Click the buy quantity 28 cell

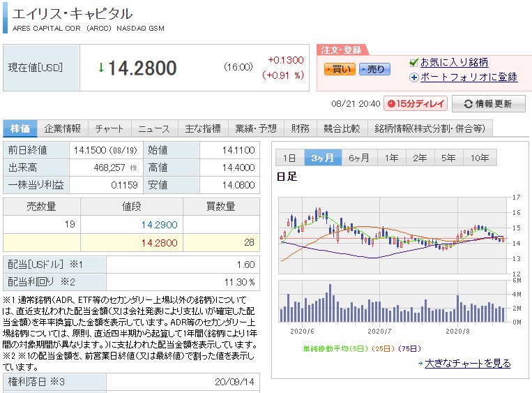coord(221,242)
